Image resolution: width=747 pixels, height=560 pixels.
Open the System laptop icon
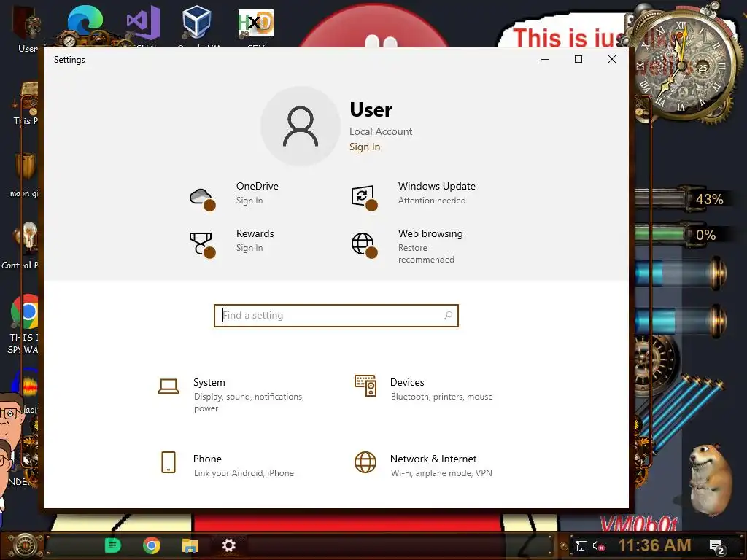pos(169,386)
